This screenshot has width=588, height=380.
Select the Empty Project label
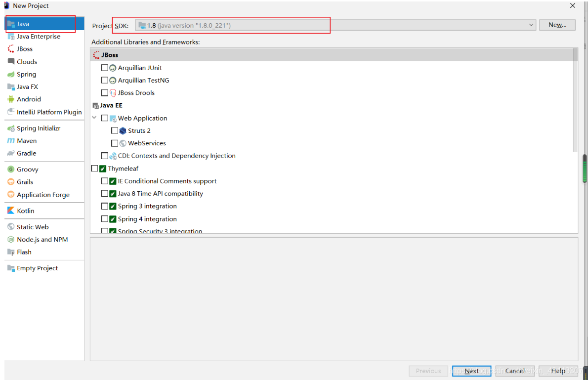point(37,268)
